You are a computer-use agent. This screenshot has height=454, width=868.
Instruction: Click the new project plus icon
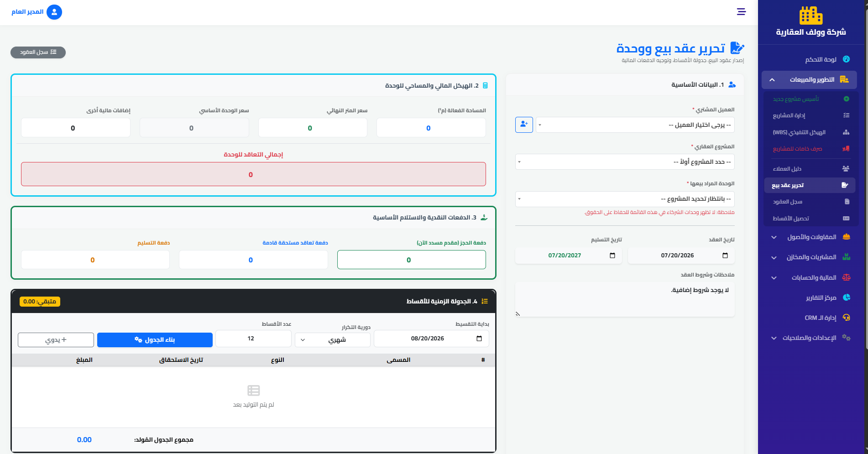coord(846,99)
